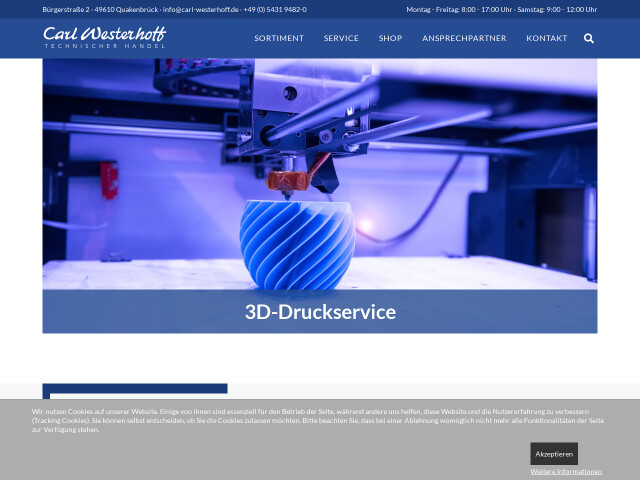Click the Bürgerstraße 2 address text

pos(66,9)
